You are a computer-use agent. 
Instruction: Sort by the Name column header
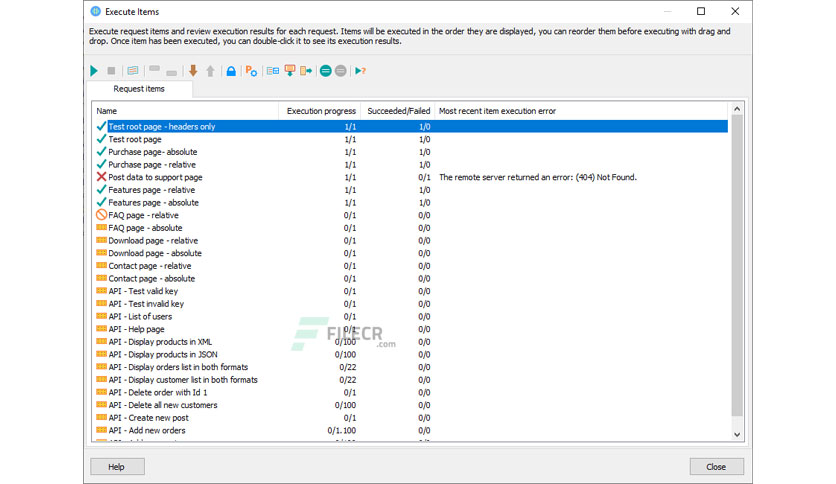186,111
